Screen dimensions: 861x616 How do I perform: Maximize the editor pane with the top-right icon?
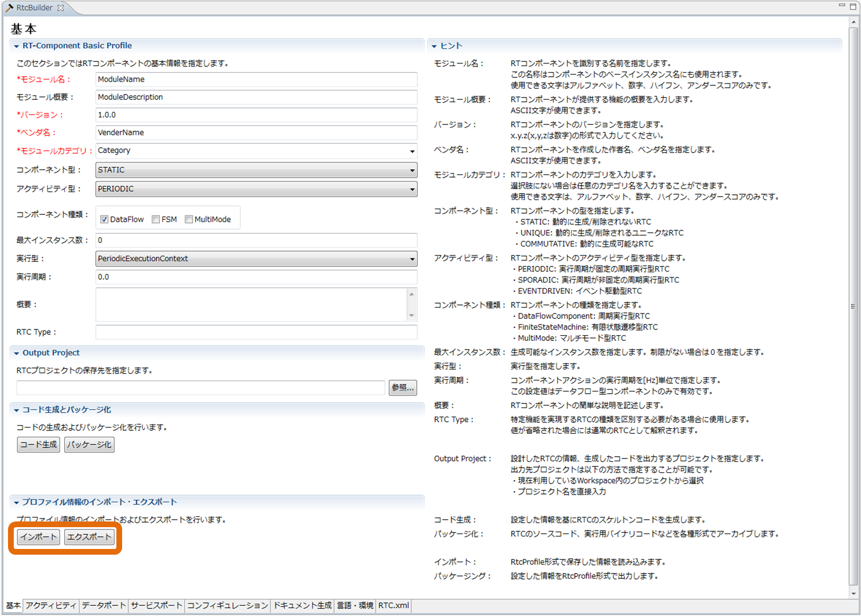(853, 6)
